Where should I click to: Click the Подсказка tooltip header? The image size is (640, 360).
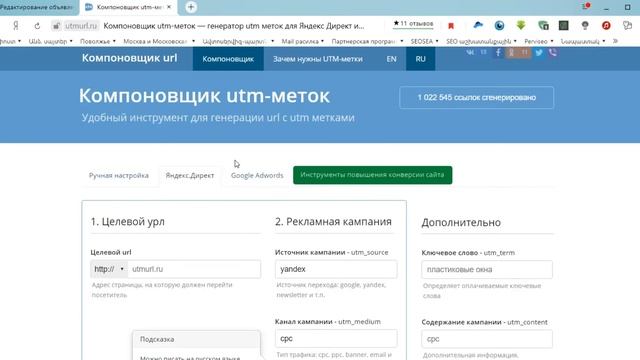[x=196, y=339]
